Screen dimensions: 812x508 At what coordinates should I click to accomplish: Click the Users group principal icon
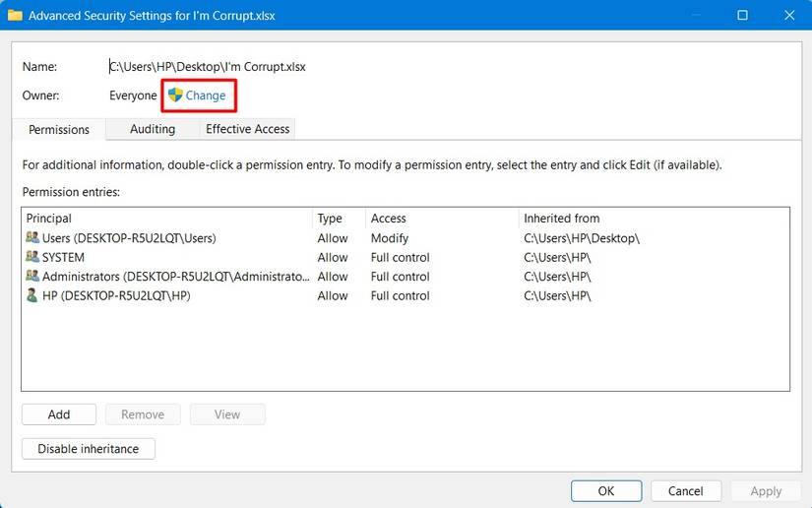pos(32,238)
